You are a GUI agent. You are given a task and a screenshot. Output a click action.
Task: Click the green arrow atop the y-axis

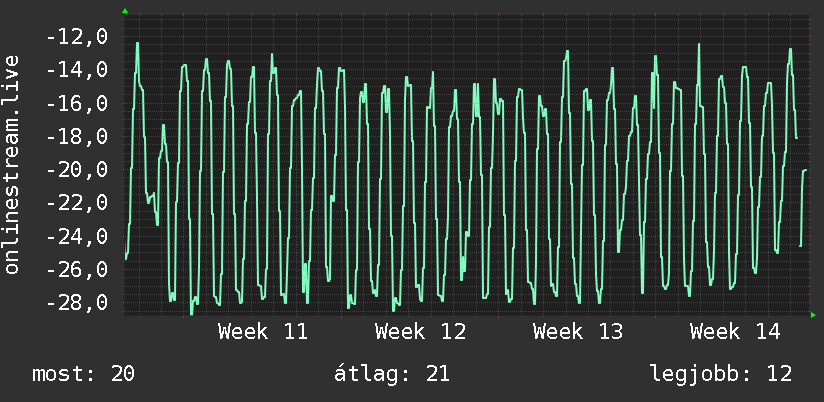point(125,11)
